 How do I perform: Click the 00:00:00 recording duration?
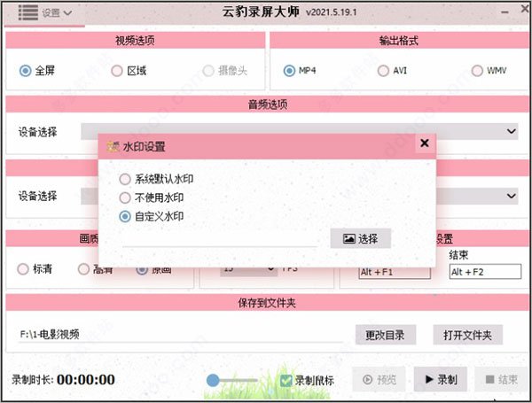tap(86, 380)
